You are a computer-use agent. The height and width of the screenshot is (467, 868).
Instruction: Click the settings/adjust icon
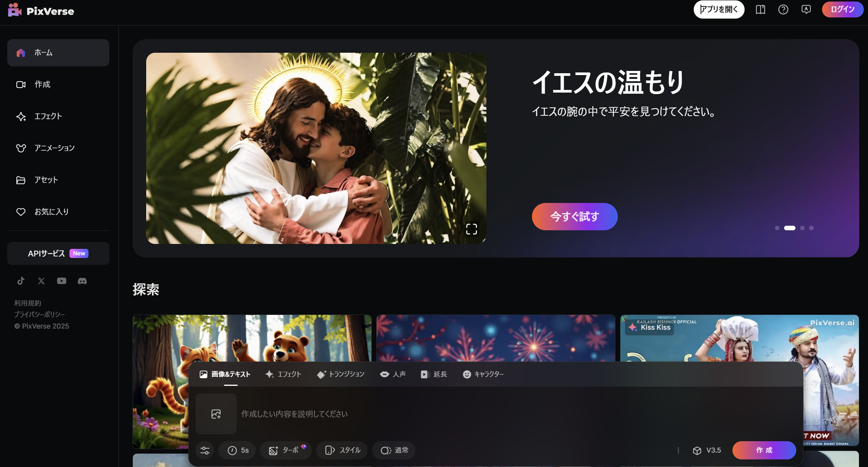205,450
